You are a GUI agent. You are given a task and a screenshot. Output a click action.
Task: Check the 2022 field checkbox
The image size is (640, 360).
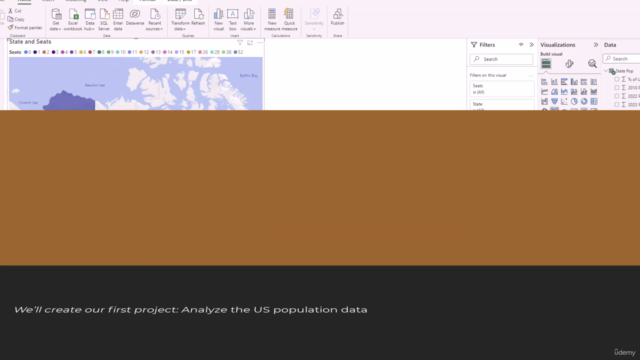616,96
